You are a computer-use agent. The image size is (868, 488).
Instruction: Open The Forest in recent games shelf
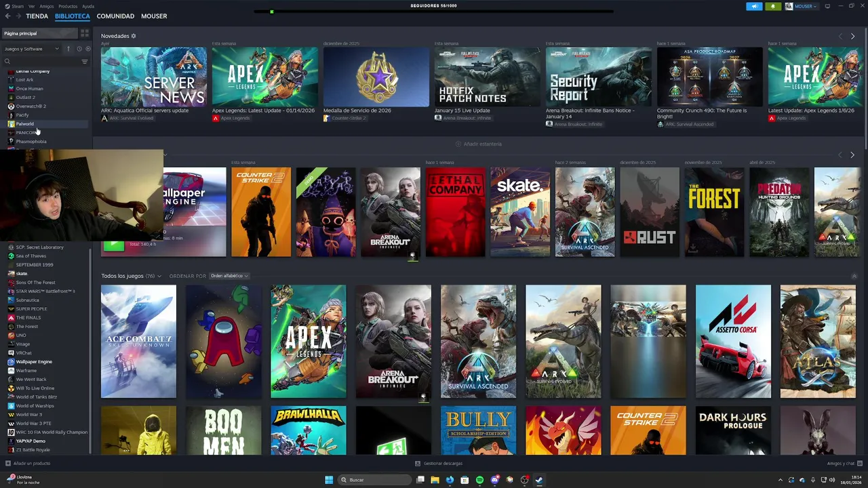click(x=714, y=212)
